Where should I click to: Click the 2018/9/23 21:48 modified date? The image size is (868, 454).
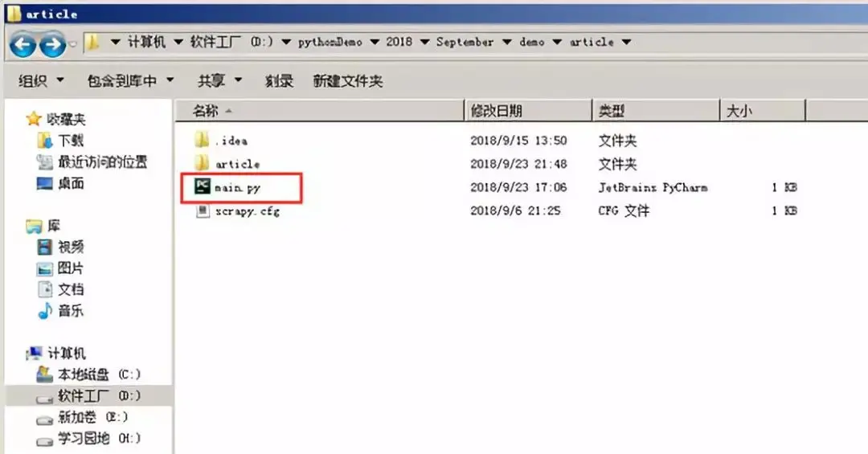(x=518, y=164)
